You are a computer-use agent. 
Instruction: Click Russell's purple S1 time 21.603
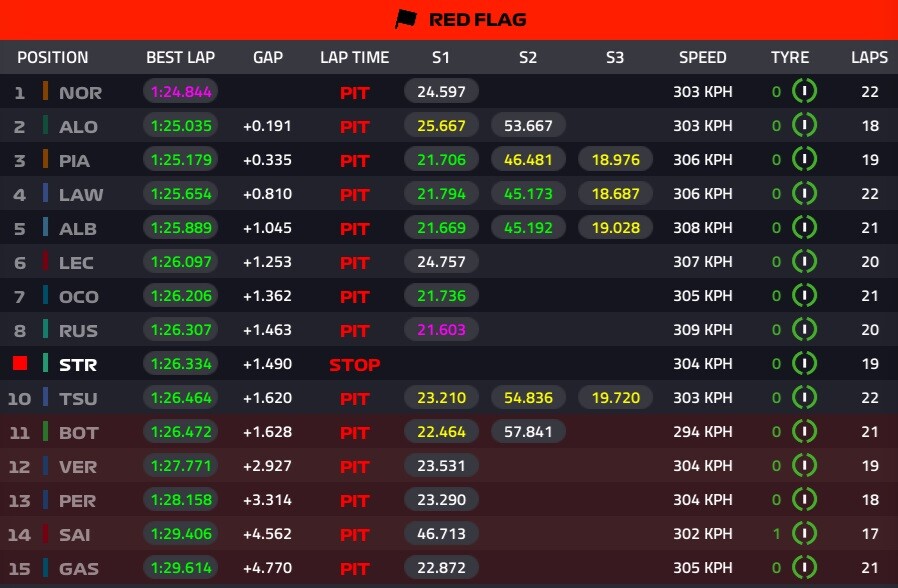441,330
